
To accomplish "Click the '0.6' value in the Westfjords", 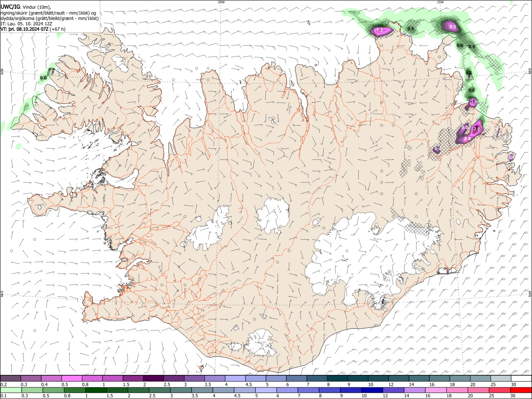I will (x=43, y=78).
